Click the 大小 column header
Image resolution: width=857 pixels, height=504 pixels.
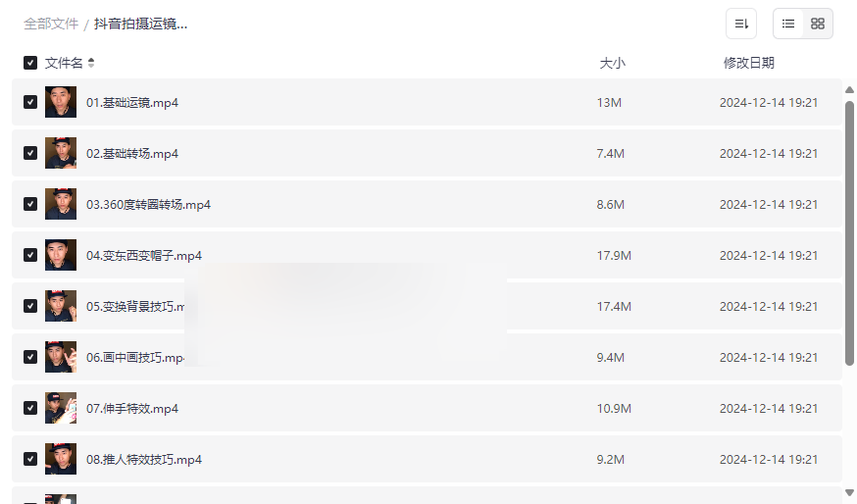pos(612,63)
